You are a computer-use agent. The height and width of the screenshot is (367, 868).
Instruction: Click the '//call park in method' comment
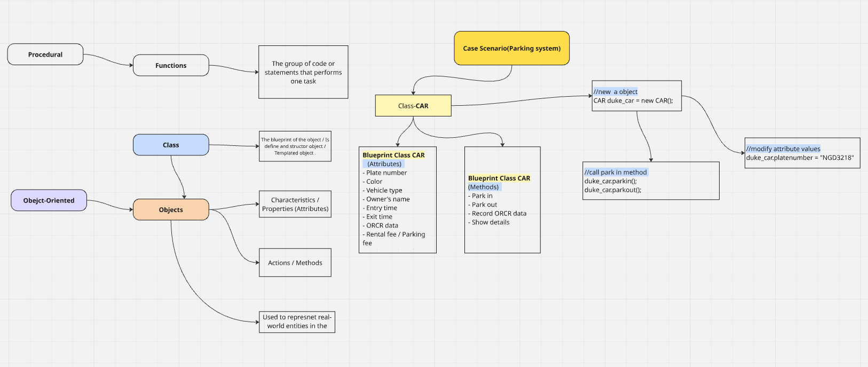(x=616, y=172)
